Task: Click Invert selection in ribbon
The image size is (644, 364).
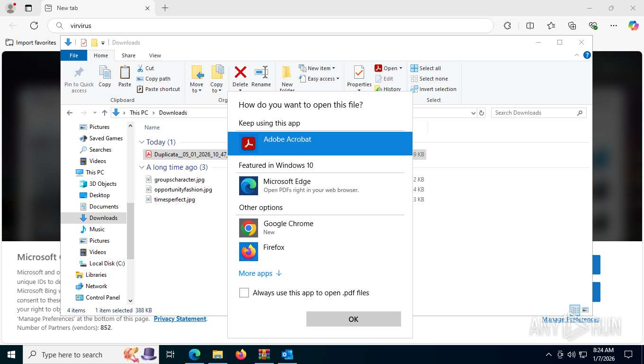Action: point(433,89)
